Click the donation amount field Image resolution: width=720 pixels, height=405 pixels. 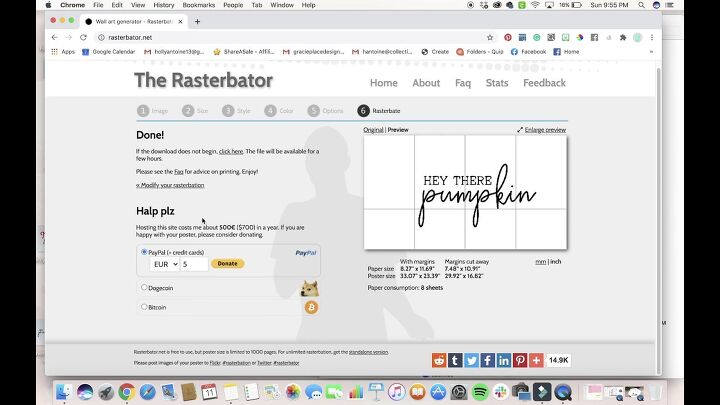click(194, 264)
